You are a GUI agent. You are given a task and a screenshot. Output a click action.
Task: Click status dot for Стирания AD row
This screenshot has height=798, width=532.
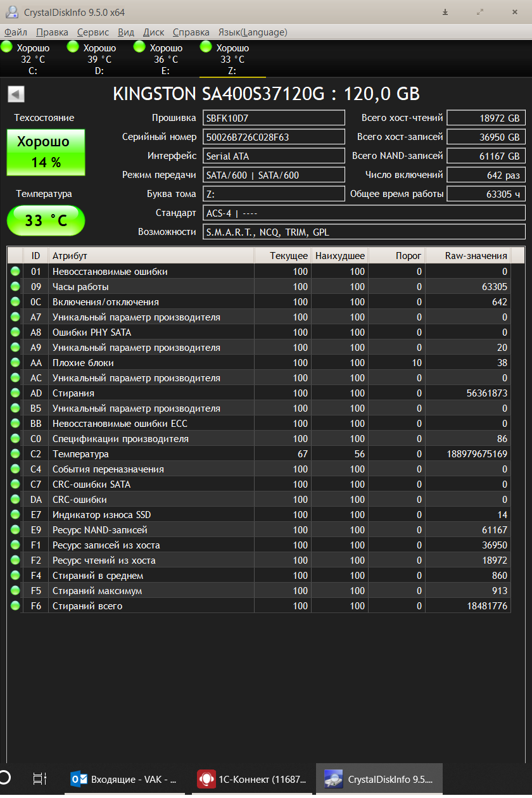(15, 393)
